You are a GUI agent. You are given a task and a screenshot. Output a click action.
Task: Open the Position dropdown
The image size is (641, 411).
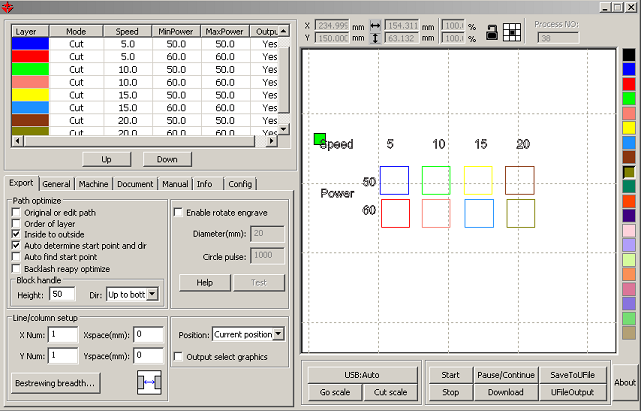coord(278,334)
